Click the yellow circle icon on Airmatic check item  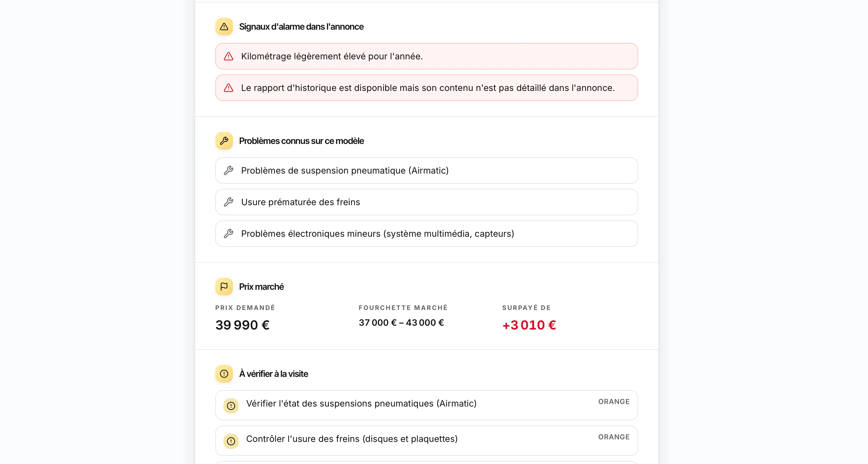(231, 406)
